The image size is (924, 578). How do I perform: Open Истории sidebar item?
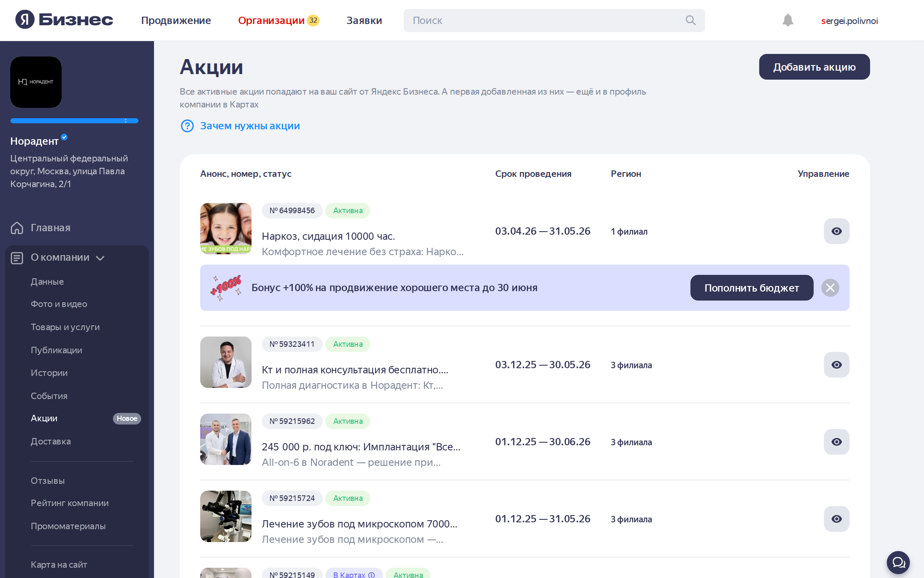49,373
